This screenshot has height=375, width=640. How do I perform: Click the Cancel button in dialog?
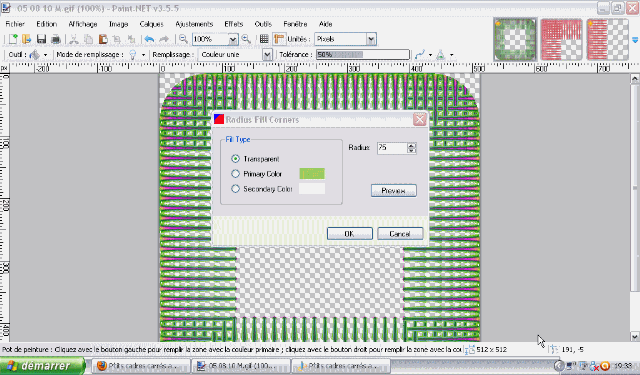click(x=400, y=234)
